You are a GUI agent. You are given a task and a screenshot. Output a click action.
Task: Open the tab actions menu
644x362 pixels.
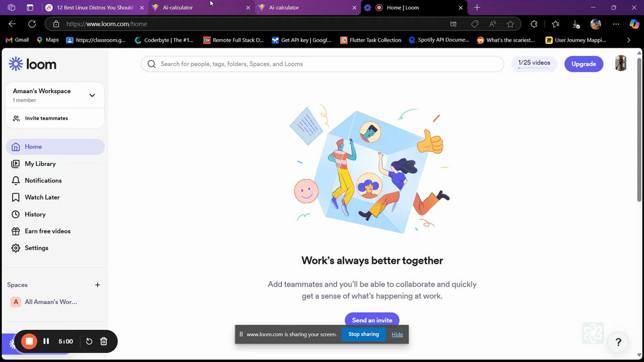tap(30, 8)
